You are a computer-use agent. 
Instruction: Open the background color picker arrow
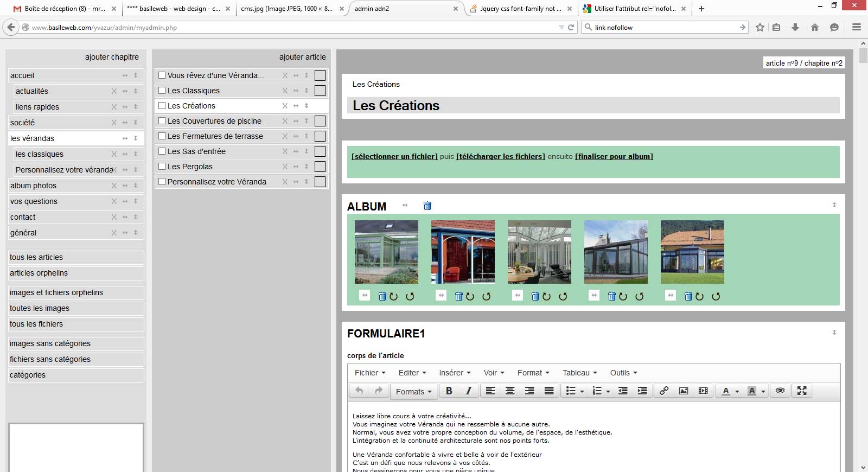point(763,391)
